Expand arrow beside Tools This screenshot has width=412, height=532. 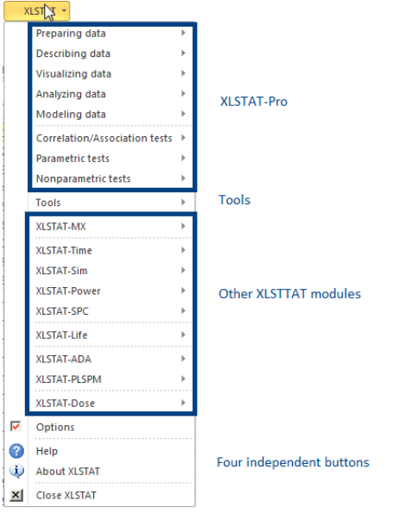(x=183, y=203)
